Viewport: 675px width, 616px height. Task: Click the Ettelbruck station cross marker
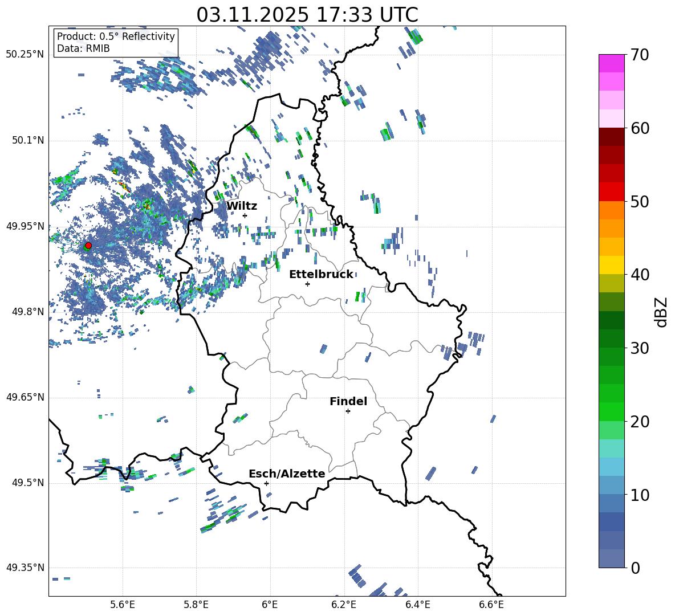click(x=307, y=284)
